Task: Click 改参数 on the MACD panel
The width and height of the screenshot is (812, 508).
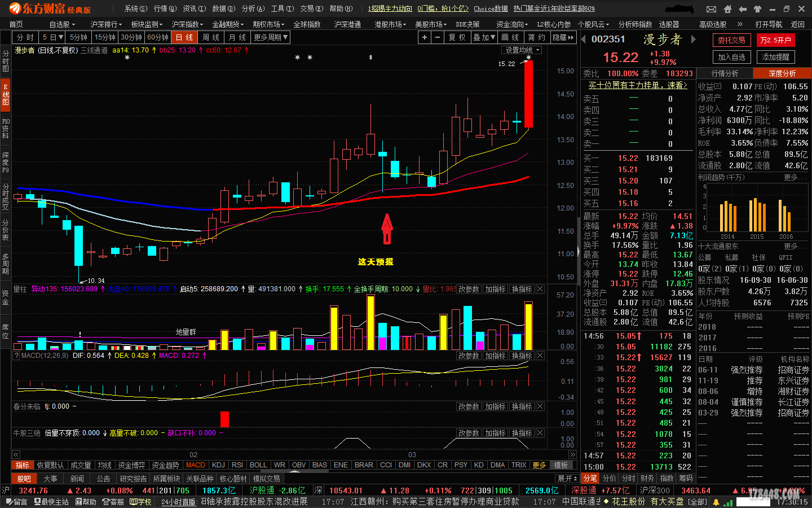Action: pyautogui.click(x=468, y=356)
